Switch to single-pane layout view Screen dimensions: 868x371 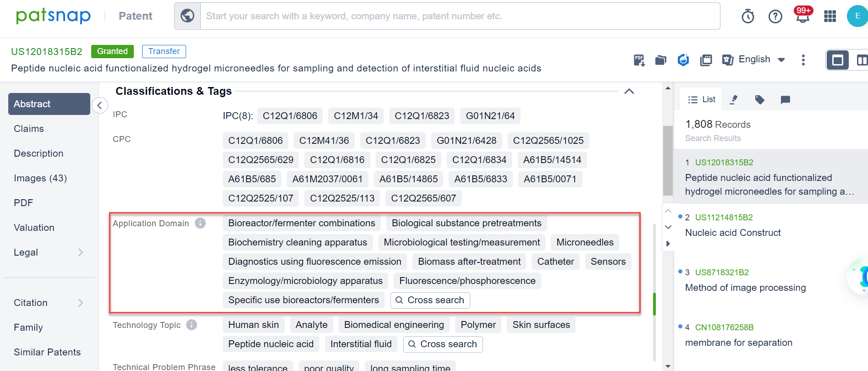coord(837,60)
